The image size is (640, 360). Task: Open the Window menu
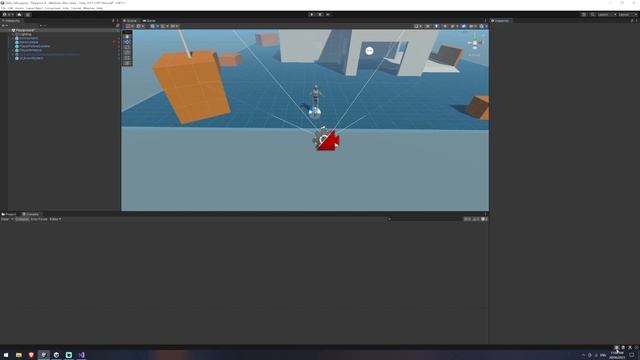[89, 8]
